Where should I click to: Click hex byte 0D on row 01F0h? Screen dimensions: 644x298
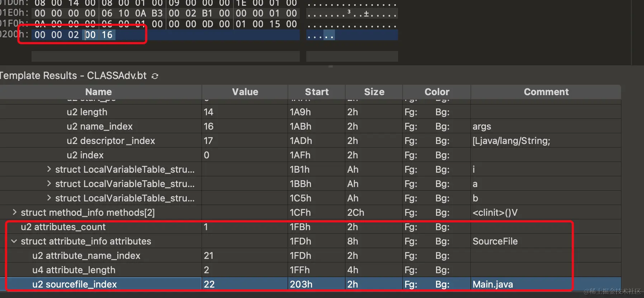(x=208, y=24)
